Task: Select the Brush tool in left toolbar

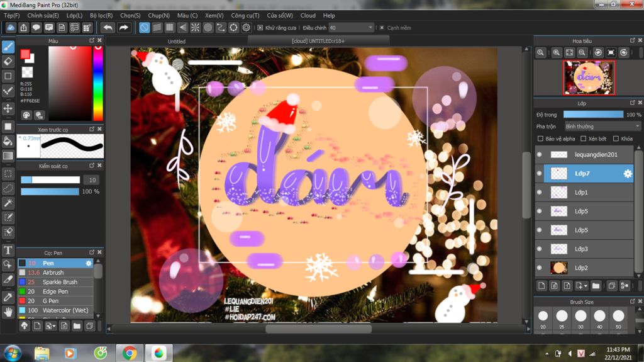Action: point(8,47)
